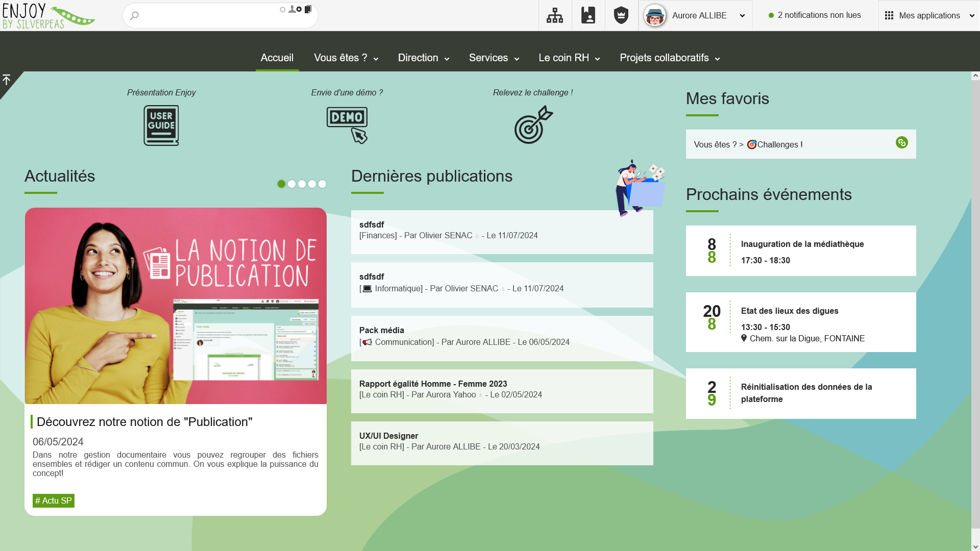Click the admin shield crown icon

tap(621, 15)
